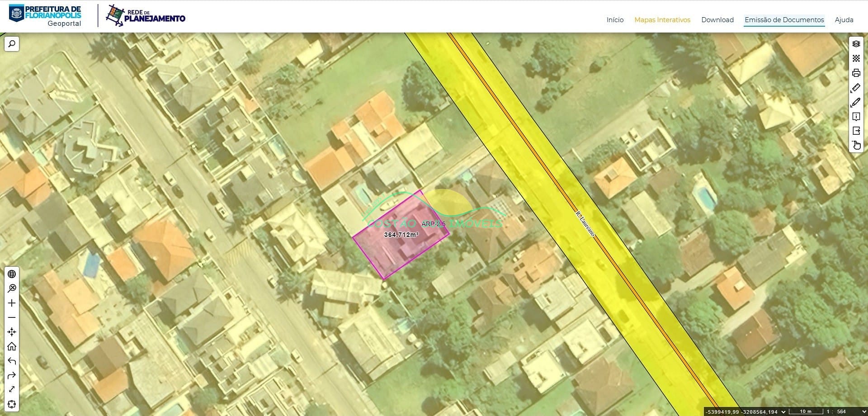Click the print map icon
The width and height of the screenshot is (868, 416).
(x=856, y=73)
